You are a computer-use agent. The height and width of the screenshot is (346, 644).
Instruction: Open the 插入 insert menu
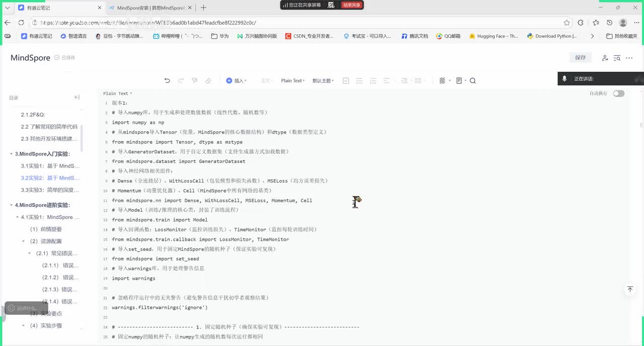(x=236, y=80)
